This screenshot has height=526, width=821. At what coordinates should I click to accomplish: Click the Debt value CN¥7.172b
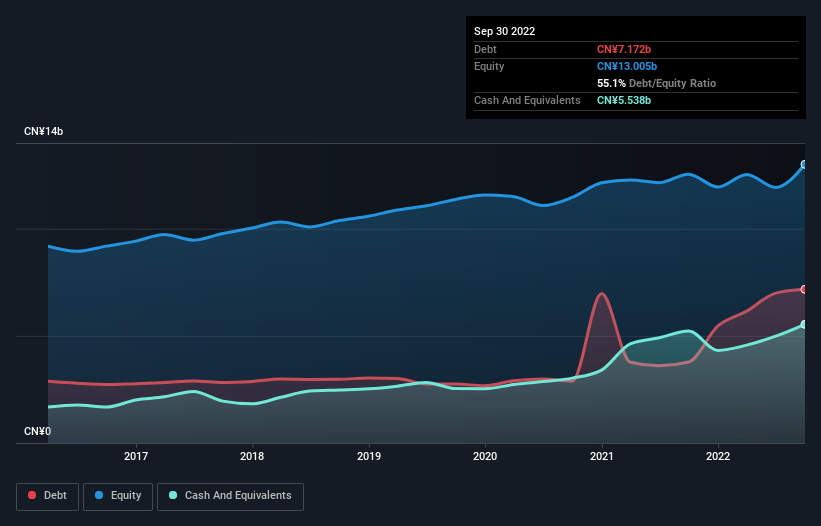point(624,49)
